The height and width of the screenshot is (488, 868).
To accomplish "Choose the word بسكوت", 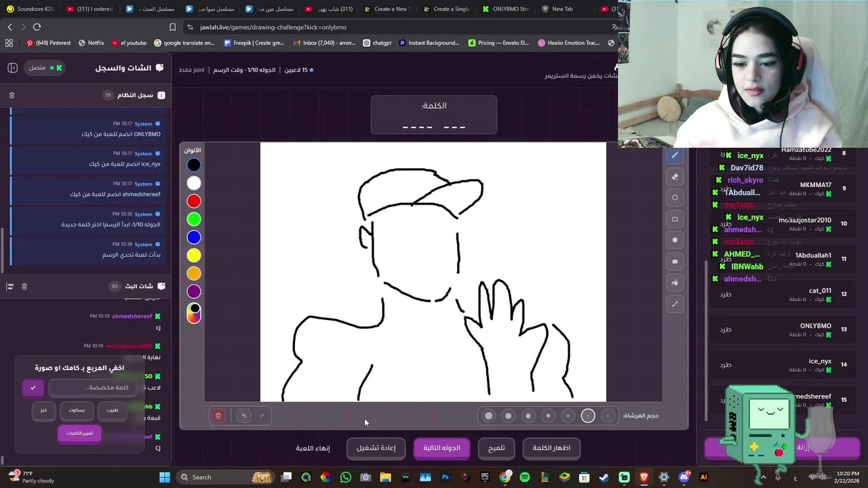I will (77, 410).
